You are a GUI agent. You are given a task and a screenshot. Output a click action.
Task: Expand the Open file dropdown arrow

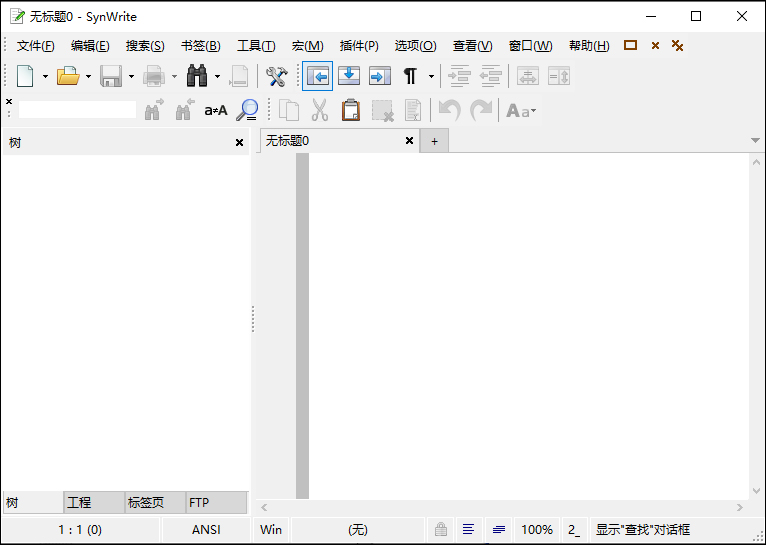click(x=88, y=76)
